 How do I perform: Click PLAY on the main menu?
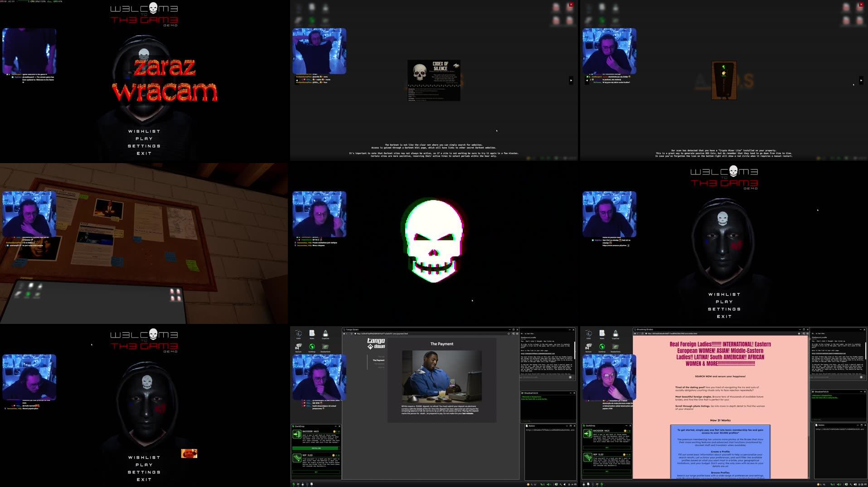click(144, 138)
